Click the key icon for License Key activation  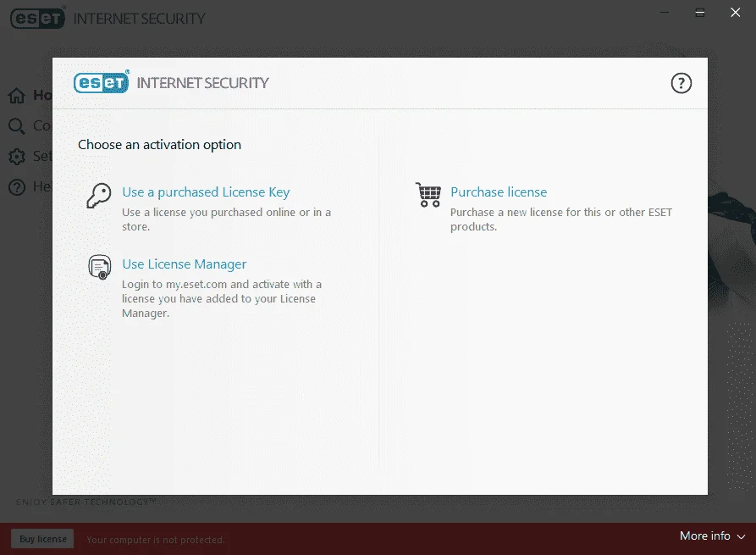(99, 196)
